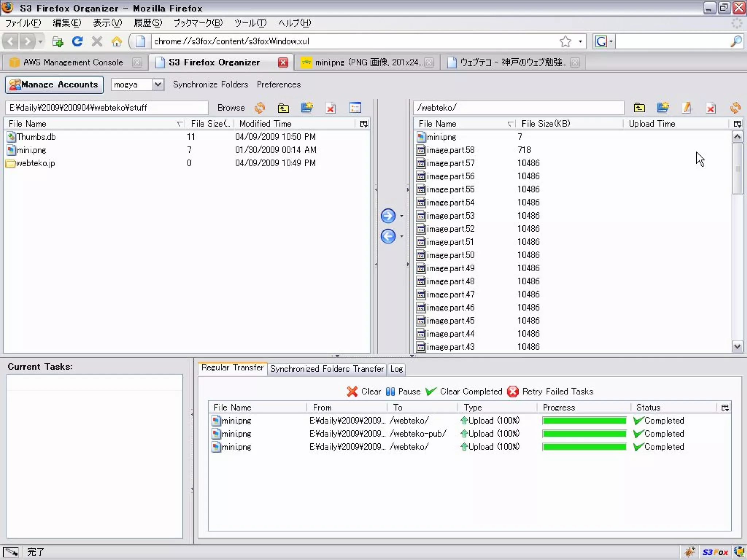Refresh the /webteko/ S3 listing
The width and height of the screenshot is (747, 560).
click(x=735, y=108)
